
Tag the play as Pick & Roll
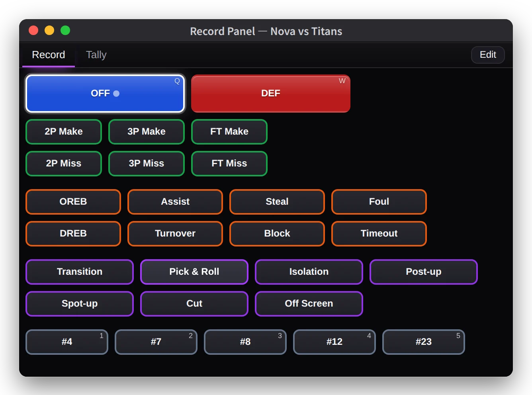(194, 272)
